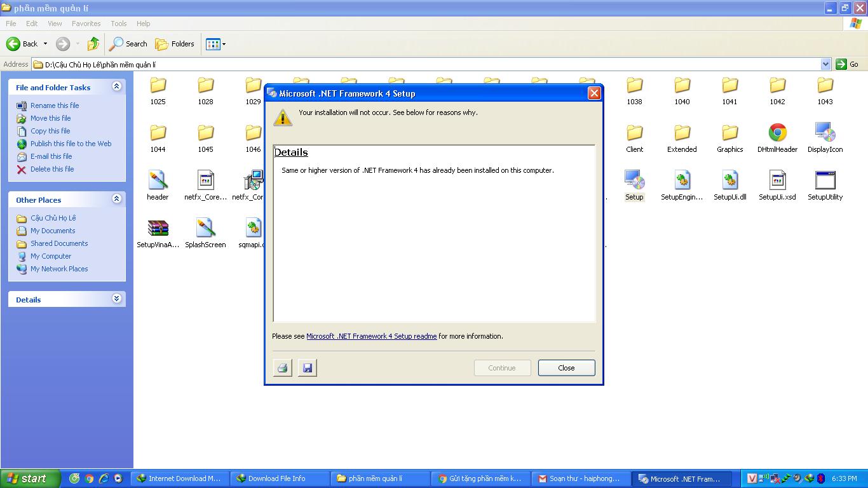The height and width of the screenshot is (488, 868).
Task: Click the save floppy icon in dialog
Action: tap(308, 368)
